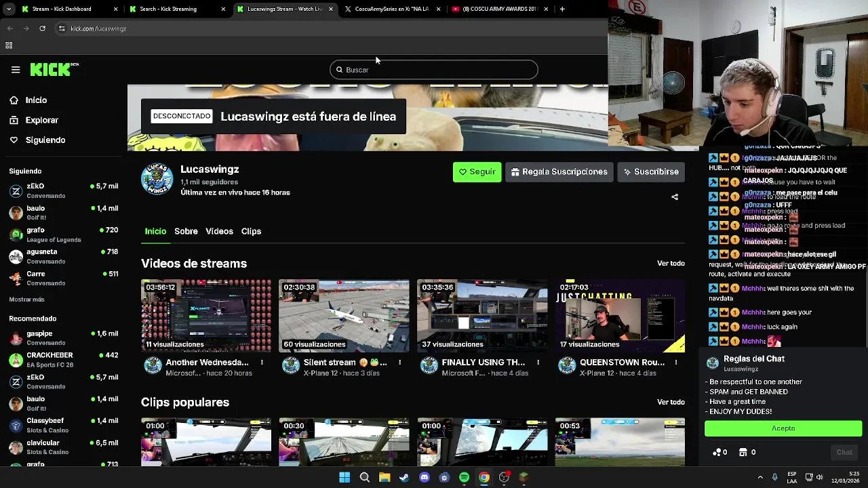Click Ver todo next to Videos de streams

point(671,264)
